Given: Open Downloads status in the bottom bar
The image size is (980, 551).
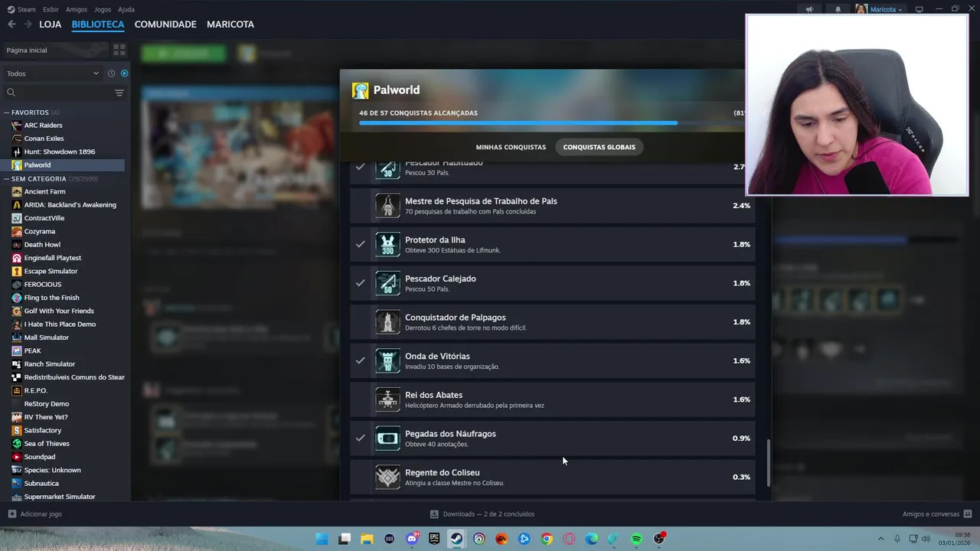Looking at the screenshot, I should click(482, 514).
